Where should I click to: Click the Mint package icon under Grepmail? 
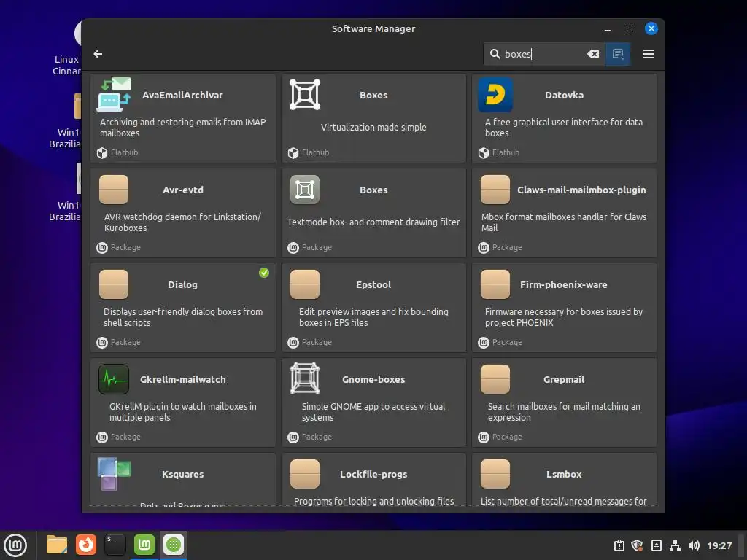pyautogui.click(x=484, y=437)
